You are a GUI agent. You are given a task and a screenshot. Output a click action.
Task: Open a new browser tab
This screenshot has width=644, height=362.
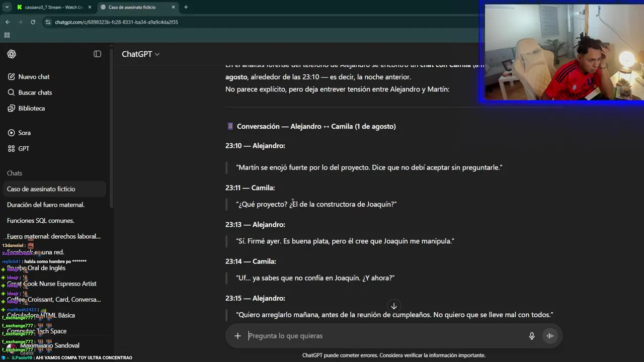(x=186, y=7)
